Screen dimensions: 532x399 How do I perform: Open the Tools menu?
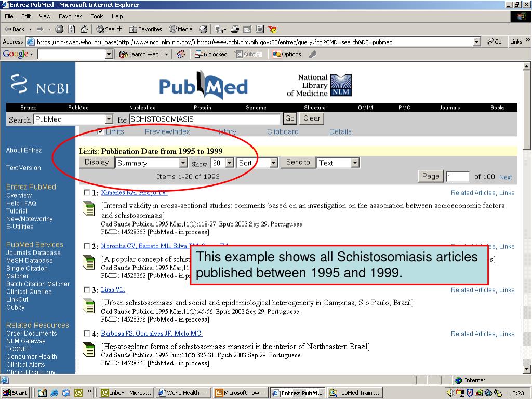[x=97, y=16]
